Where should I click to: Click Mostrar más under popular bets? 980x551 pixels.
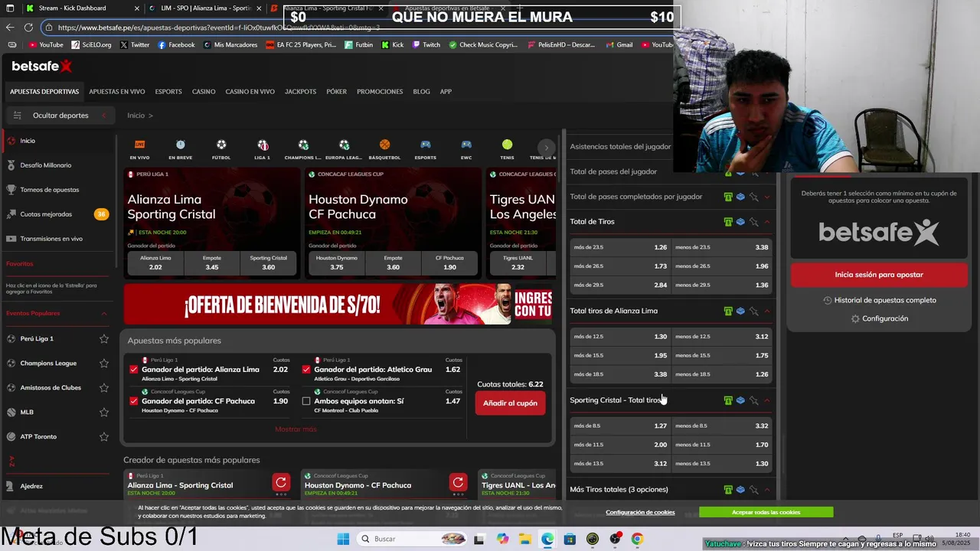pyautogui.click(x=296, y=429)
